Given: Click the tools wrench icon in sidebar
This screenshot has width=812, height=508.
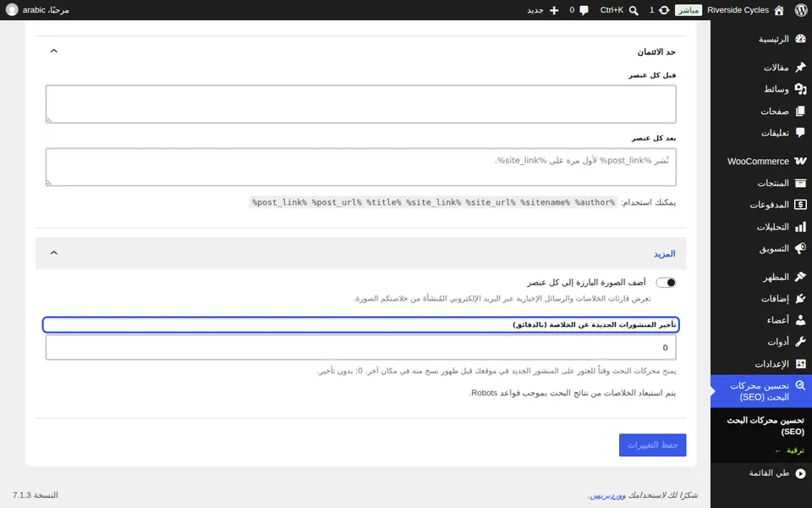Looking at the screenshot, I should click(x=801, y=342).
